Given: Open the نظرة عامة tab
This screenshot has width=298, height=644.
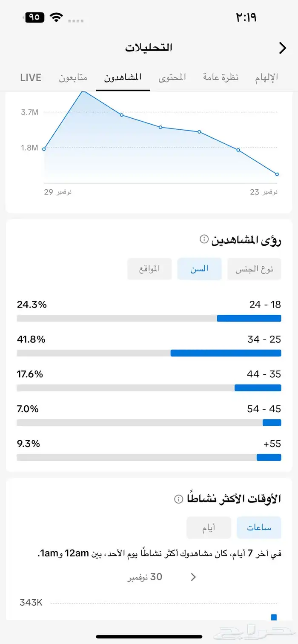Looking at the screenshot, I should [221, 77].
